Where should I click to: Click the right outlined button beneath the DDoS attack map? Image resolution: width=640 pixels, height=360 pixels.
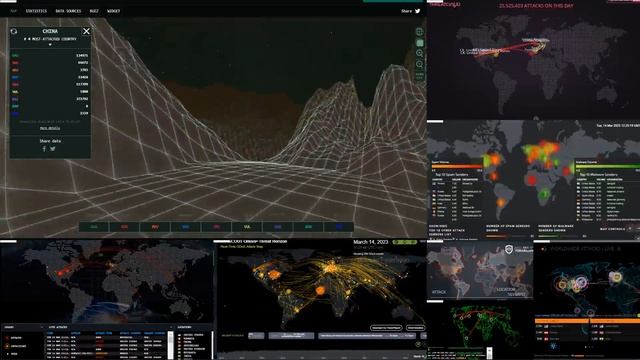pos(415,328)
